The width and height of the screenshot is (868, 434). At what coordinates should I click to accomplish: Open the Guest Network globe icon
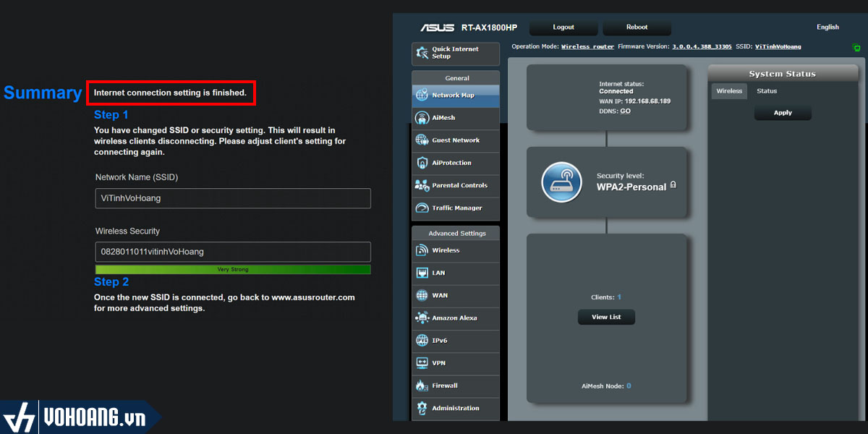tap(422, 140)
